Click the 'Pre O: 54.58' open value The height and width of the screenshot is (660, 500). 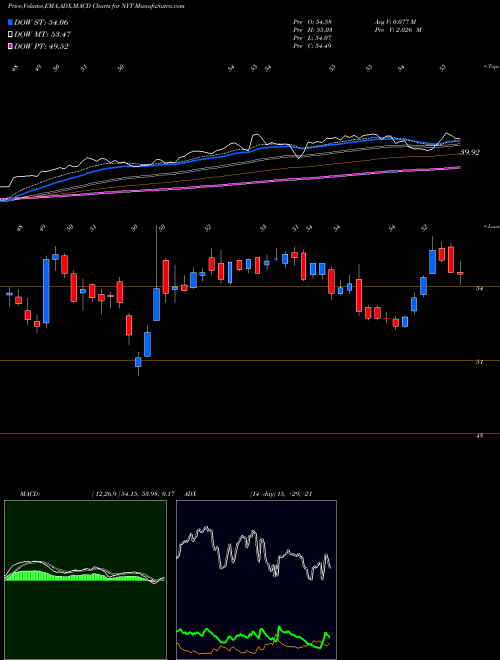click(x=312, y=22)
